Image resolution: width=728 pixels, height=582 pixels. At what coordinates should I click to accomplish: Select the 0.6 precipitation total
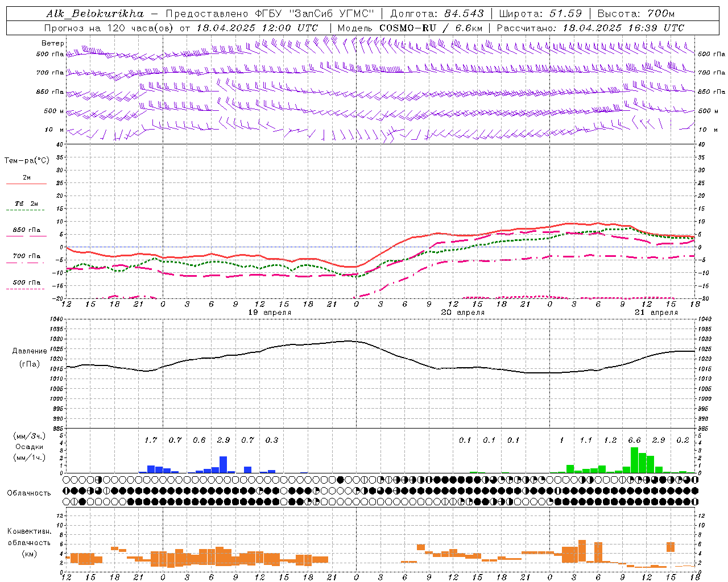[x=199, y=440]
